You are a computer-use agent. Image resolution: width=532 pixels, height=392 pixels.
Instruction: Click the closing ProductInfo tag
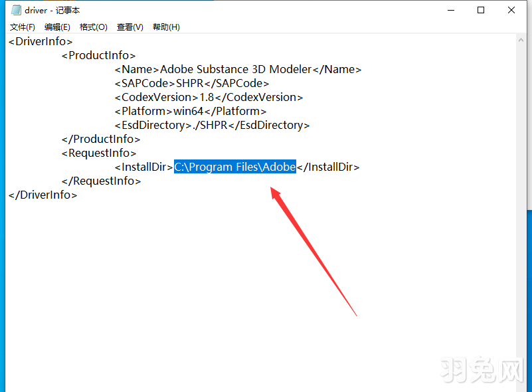click(x=100, y=139)
